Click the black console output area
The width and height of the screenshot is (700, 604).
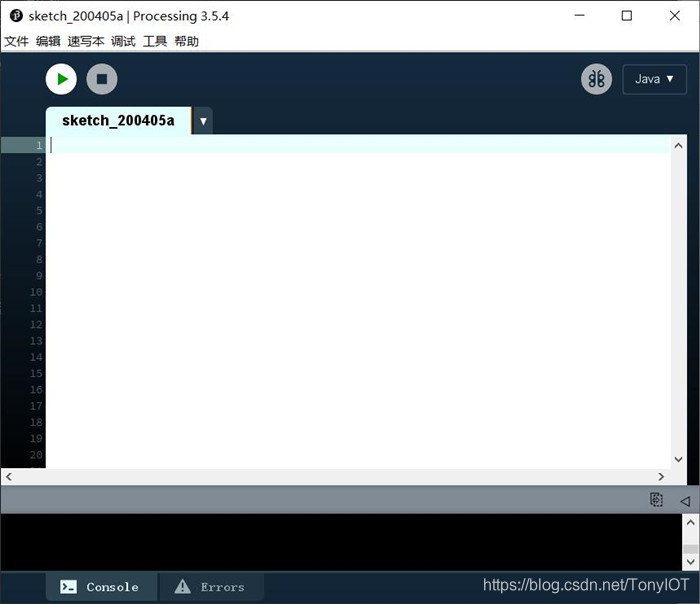341,542
